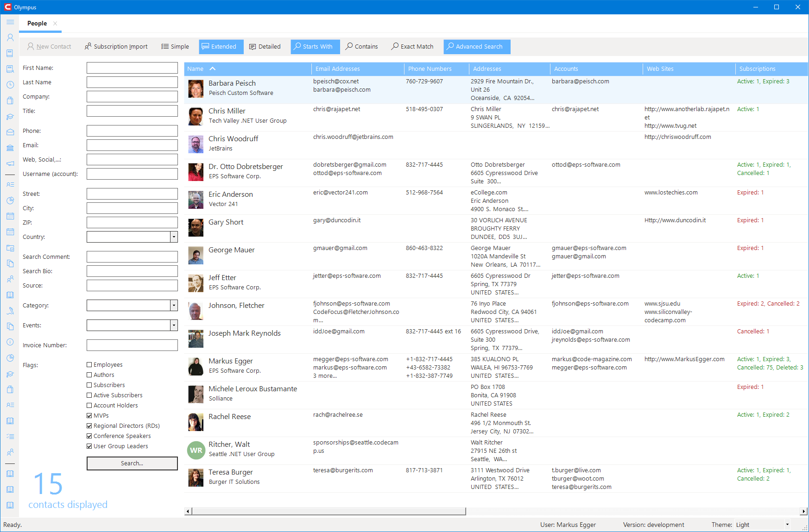The width and height of the screenshot is (809, 532).
Task: Click the shopping bag icon beneath the clock icon
Action: tap(10, 100)
